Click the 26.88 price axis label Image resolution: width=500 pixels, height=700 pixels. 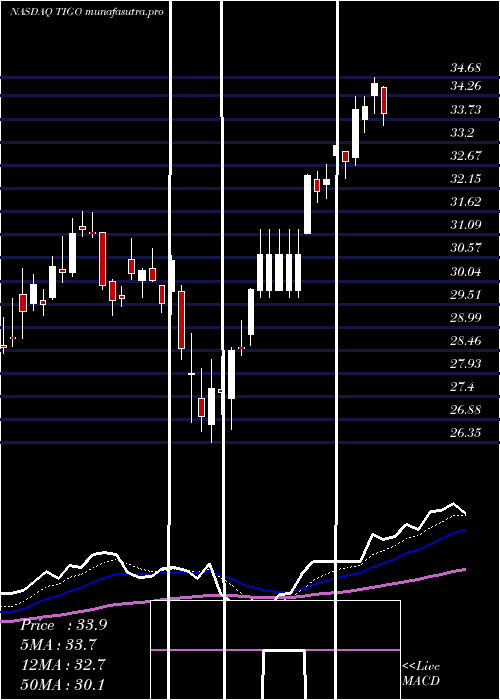[x=465, y=410]
